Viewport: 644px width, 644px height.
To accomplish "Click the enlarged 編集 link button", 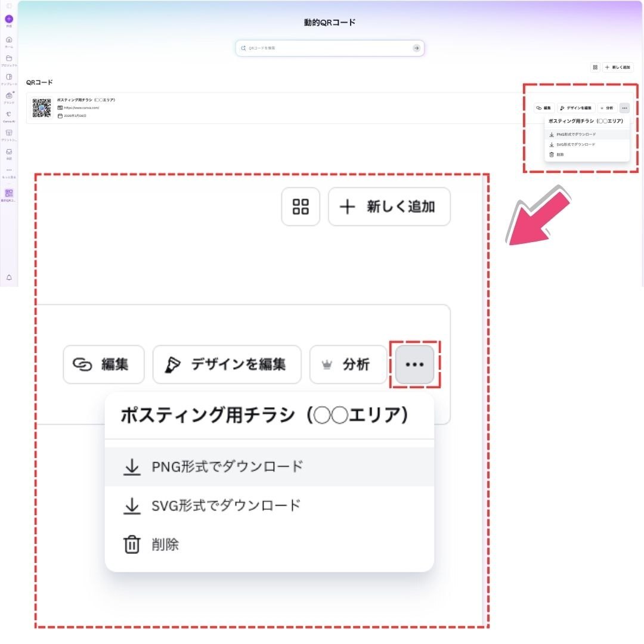I will (104, 364).
